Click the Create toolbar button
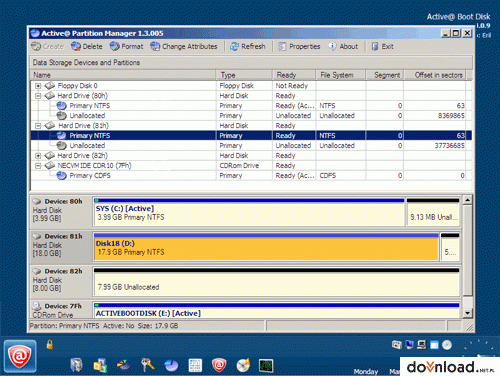500x376 pixels. coord(47,47)
